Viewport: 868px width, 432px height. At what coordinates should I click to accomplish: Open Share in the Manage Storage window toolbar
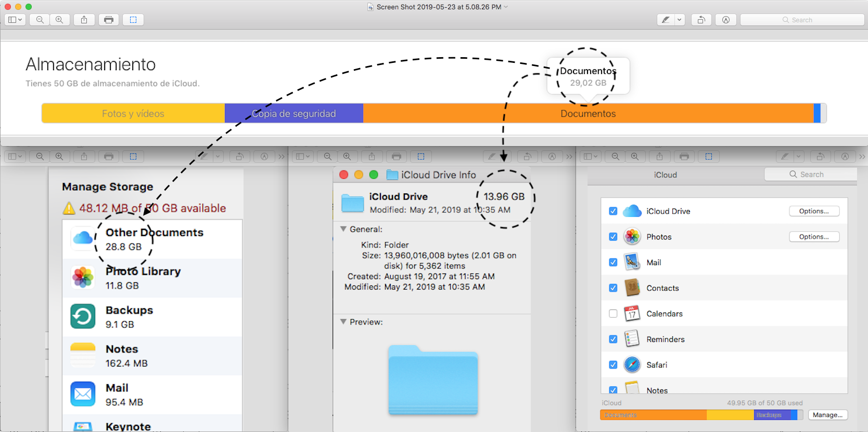click(x=84, y=156)
